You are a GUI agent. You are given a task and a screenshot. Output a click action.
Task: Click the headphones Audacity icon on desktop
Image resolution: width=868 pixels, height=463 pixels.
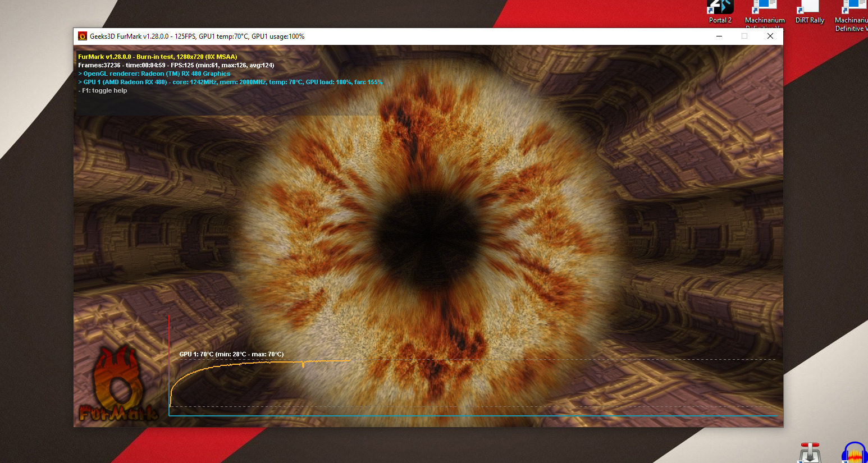pos(854,452)
